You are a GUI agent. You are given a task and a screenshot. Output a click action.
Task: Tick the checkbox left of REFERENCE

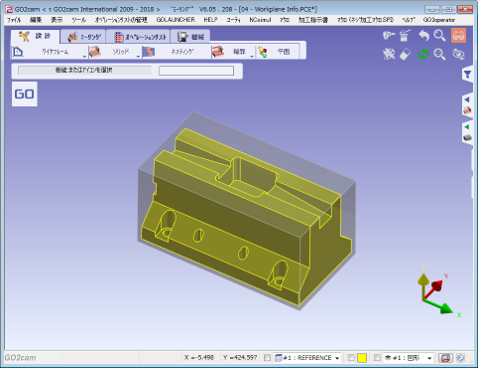tap(267, 358)
